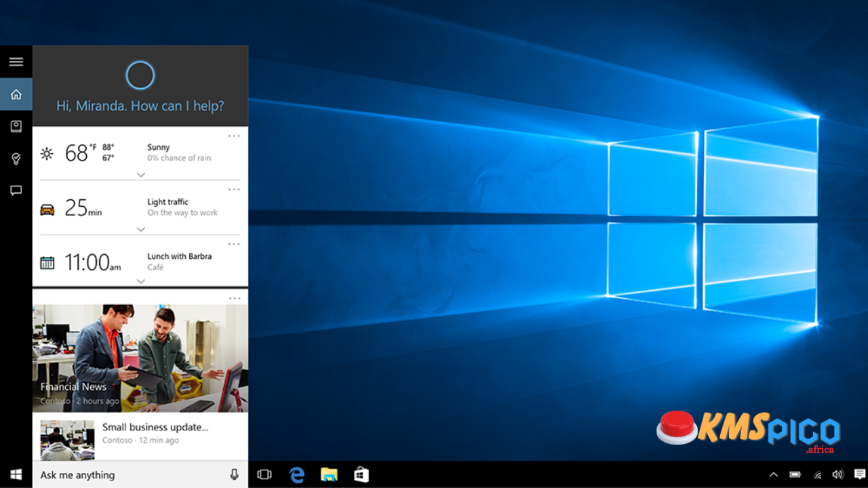Open Cortana Notebook icon
Viewport: 868px width, 488px height.
point(16,126)
